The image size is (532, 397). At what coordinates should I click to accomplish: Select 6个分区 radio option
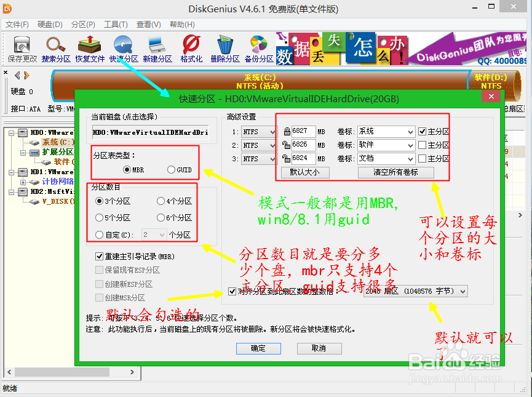(175, 217)
